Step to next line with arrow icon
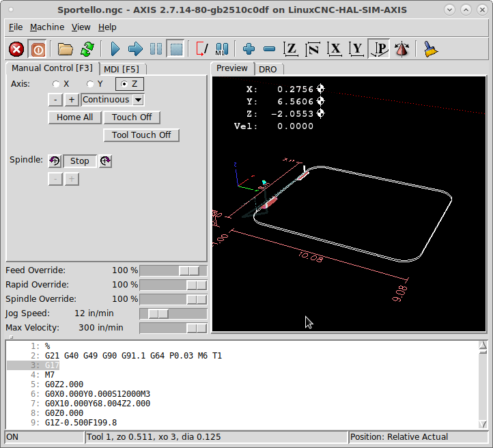 (x=135, y=49)
